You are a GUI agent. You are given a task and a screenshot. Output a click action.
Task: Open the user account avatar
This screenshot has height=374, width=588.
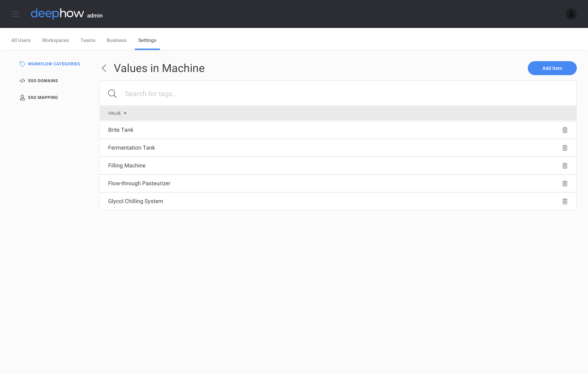571,14
